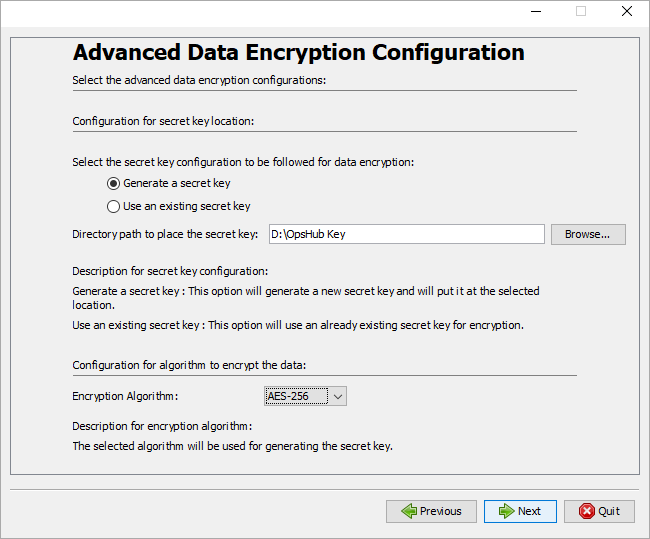Click the "Directory path to place the secret key" label

(x=165, y=234)
